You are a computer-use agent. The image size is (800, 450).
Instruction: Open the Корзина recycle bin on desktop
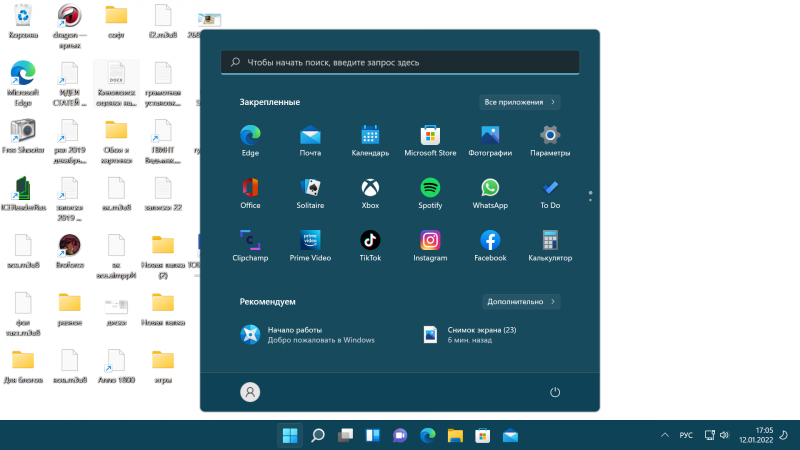point(22,20)
